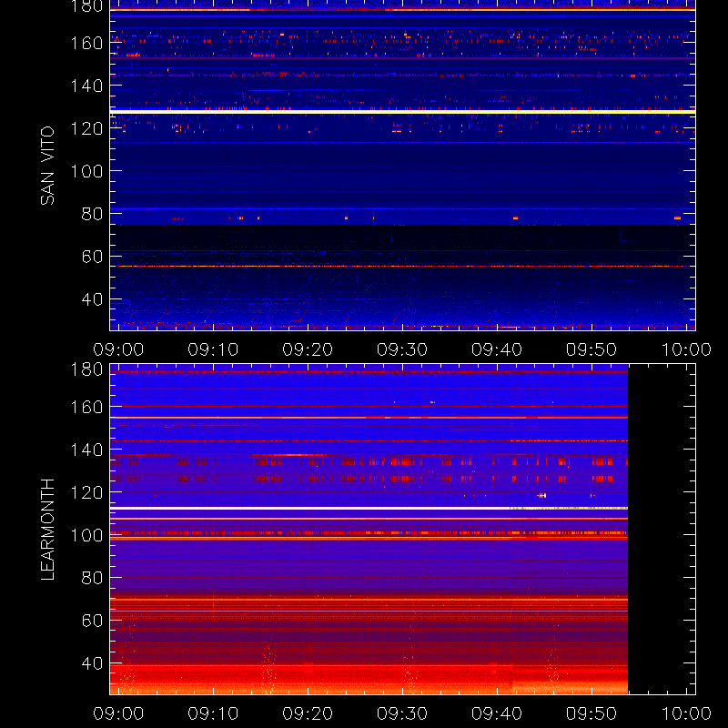
Task: Choose the 09:10 time label under Learmonth plot
Action: coord(213,713)
